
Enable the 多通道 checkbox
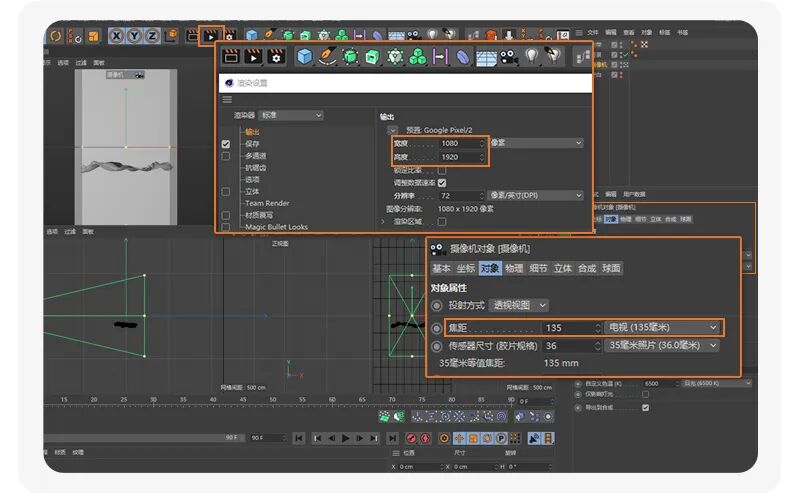(x=226, y=156)
